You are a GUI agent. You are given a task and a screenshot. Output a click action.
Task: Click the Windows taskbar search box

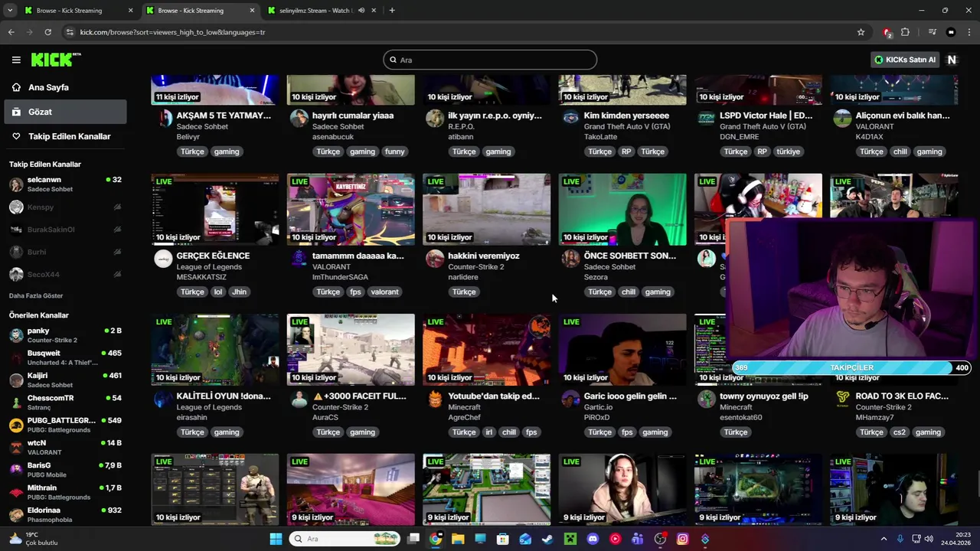click(x=346, y=539)
